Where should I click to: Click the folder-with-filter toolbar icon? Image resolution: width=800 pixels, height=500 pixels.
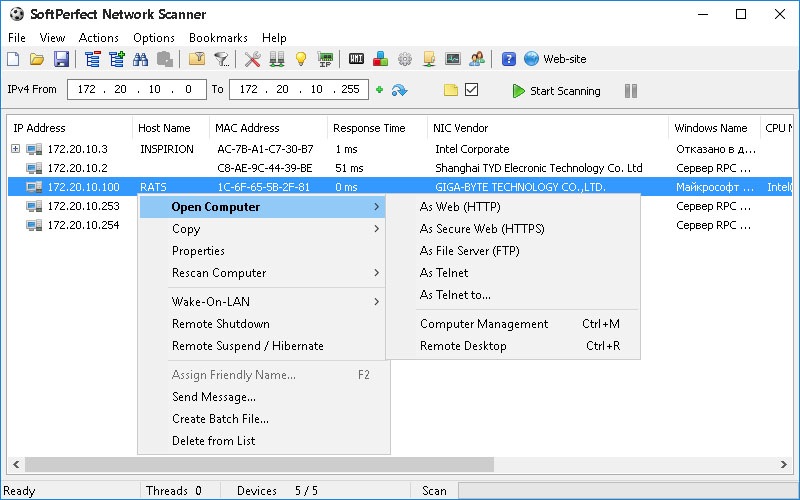coord(196,59)
